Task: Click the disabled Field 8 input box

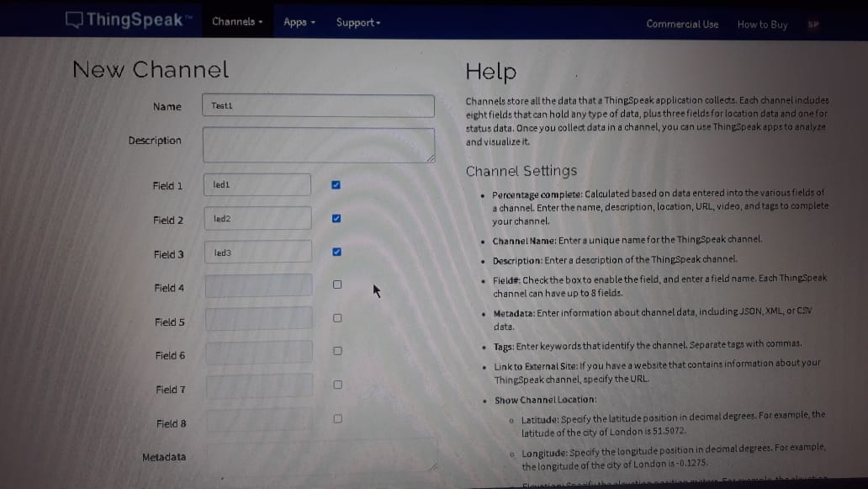Action: tap(260, 421)
